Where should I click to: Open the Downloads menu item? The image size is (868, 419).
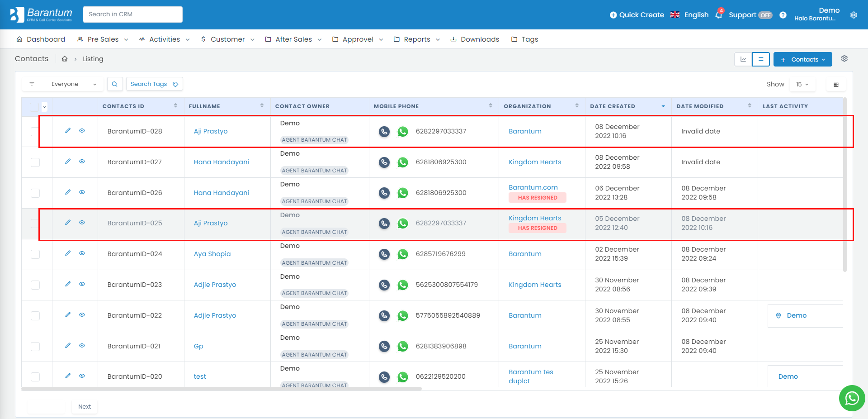click(475, 39)
